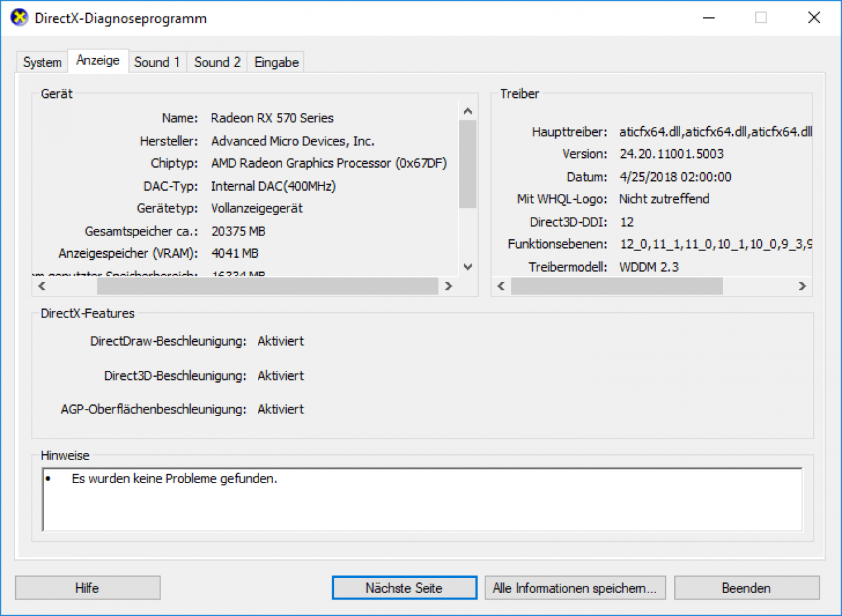Click the Hilfe button

(x=87, y=588)
